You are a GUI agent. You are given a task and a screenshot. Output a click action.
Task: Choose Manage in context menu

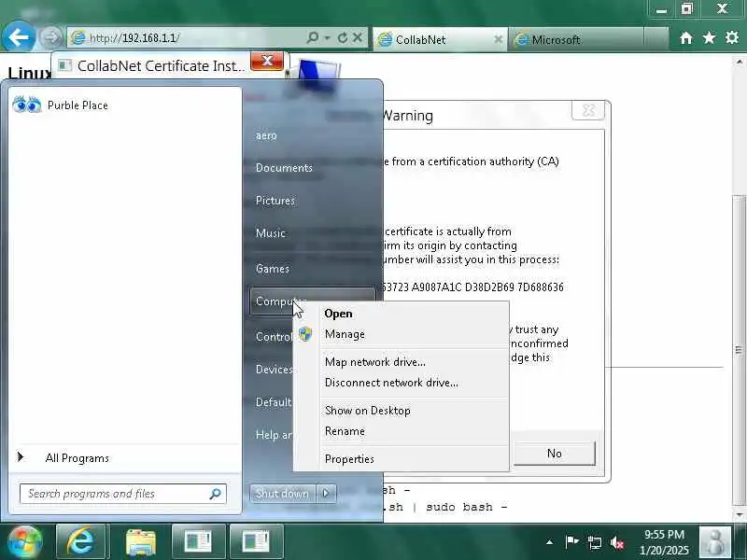(x=401, y=334)
